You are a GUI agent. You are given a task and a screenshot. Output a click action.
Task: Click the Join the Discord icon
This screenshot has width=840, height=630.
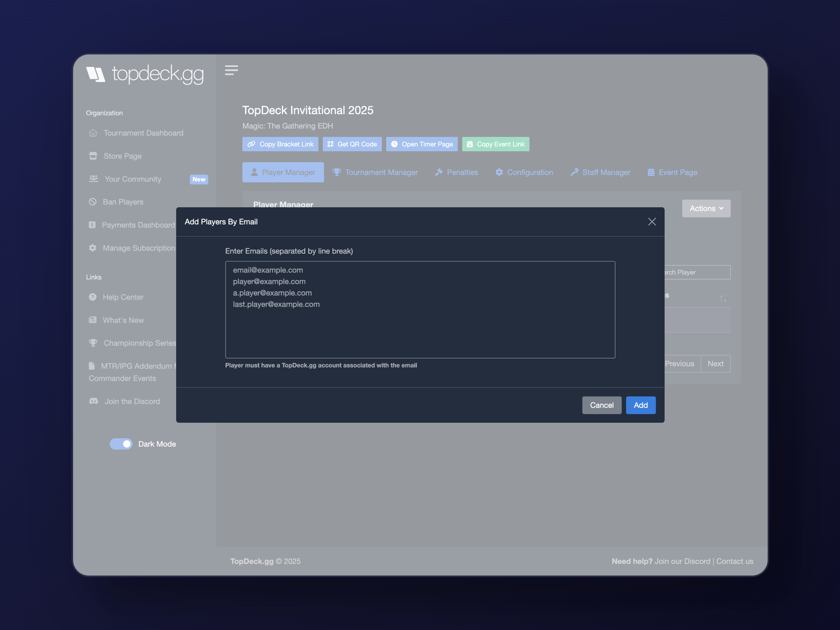coord(94,401)
